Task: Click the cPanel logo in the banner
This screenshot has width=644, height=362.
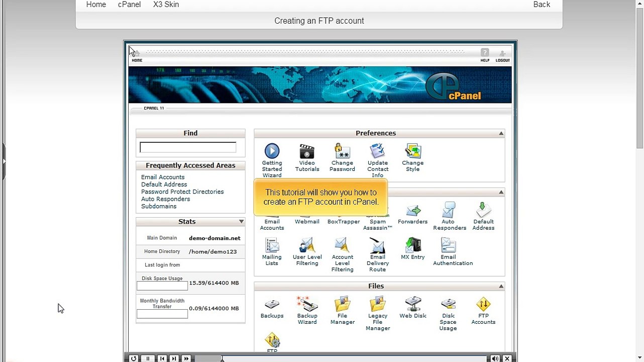Action: coord(454,87)
